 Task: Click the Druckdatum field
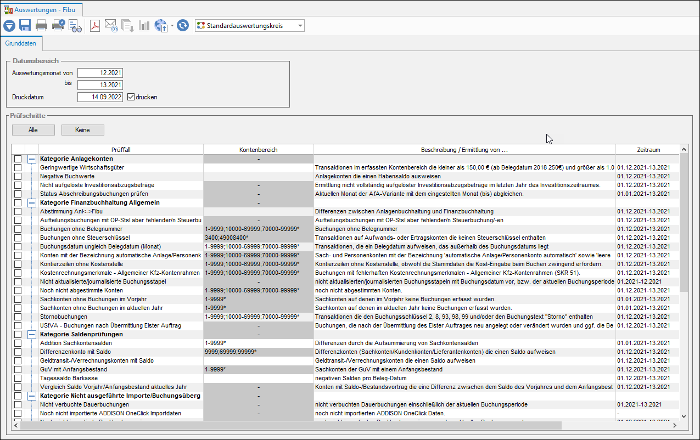pyautogui.click(x=100, y=97)
